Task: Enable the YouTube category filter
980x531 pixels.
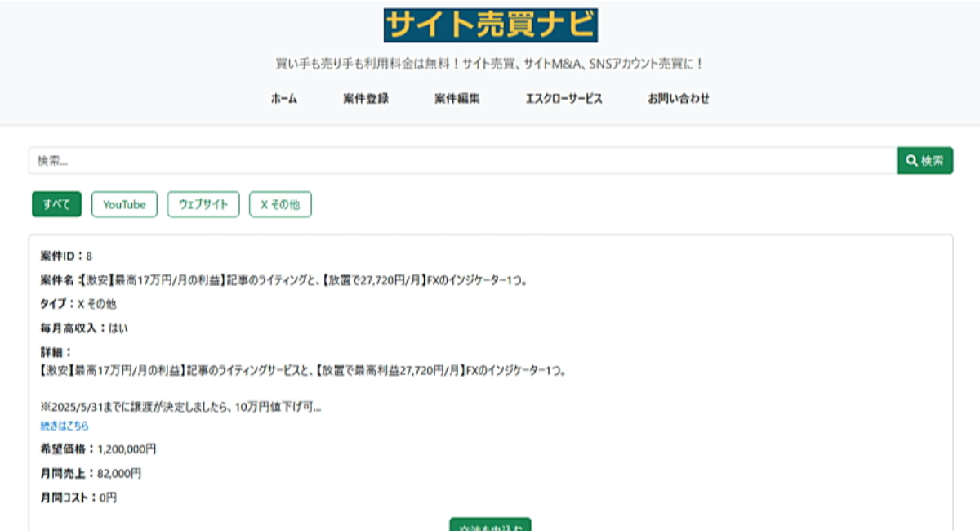Action: click(x=125, y=204)
